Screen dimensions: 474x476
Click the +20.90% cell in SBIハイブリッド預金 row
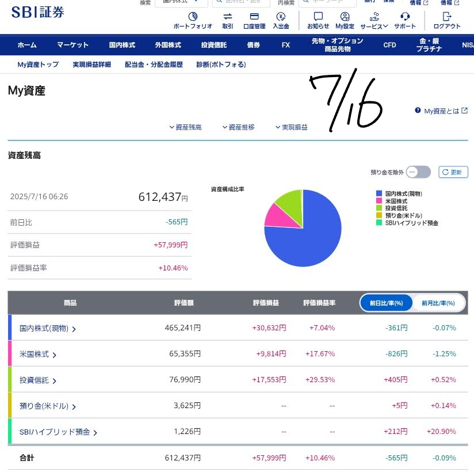[441, 431]
